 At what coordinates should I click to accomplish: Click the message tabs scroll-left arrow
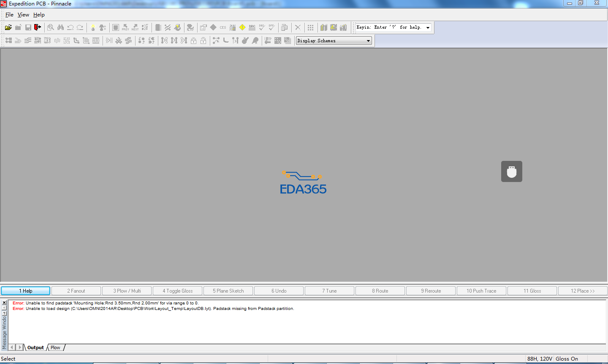click(12, 348)
